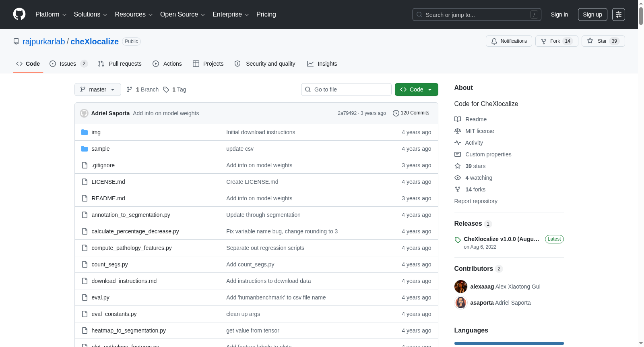
Task: Click the eval.py file icon
Action: (85, 297)
